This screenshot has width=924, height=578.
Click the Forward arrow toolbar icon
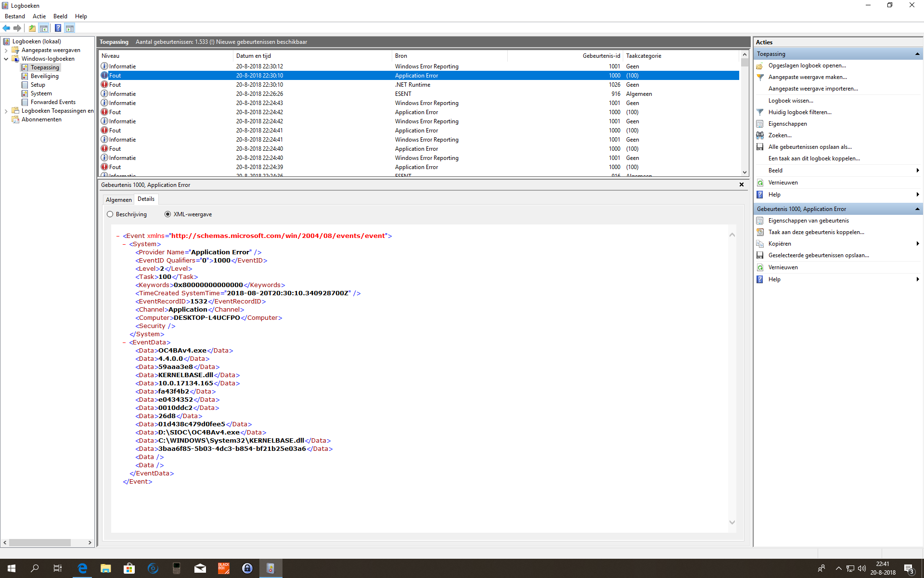point(17,28)
